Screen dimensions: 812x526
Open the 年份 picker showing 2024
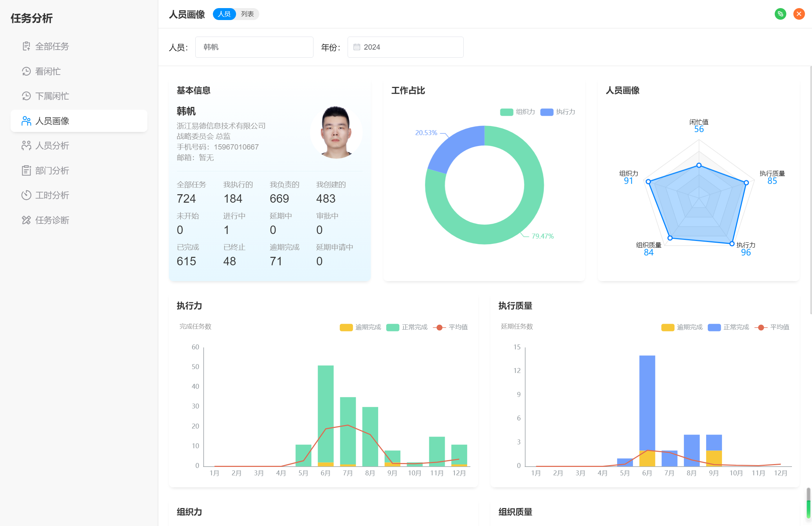click(405, 47)
